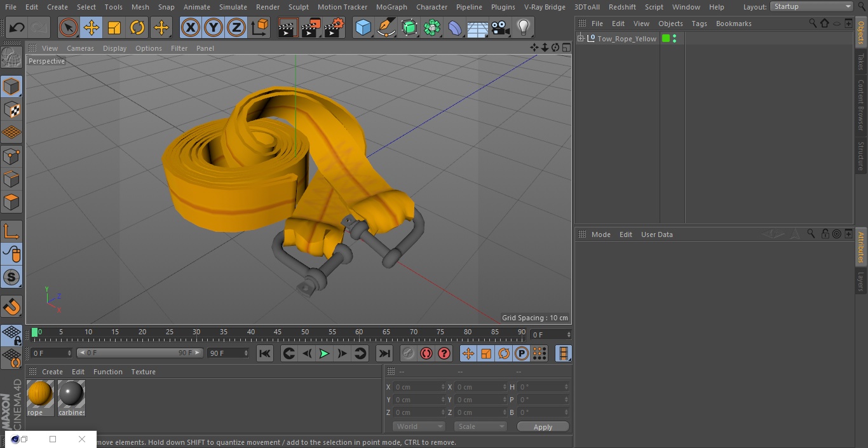Open the World coordinate dropdown
Viewport: 868px width, 448px height.
pyautogui.click(x=419, y=426)
